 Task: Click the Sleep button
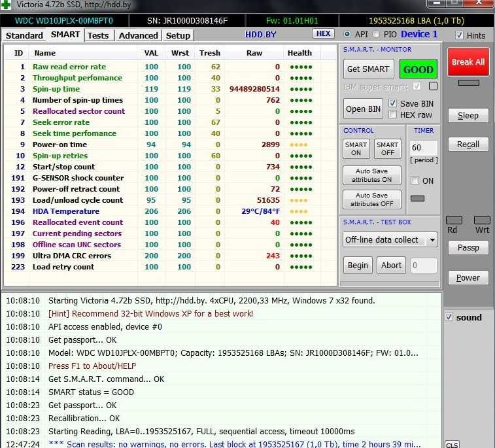[468, 116]
